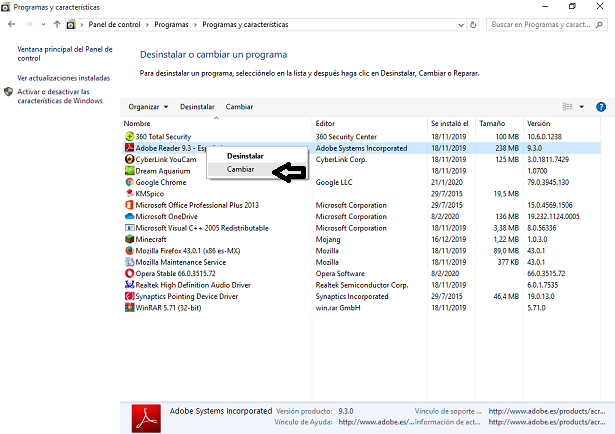Sort by the Nombre column header
Screen dimensions: 615x434
click(137, 123)
